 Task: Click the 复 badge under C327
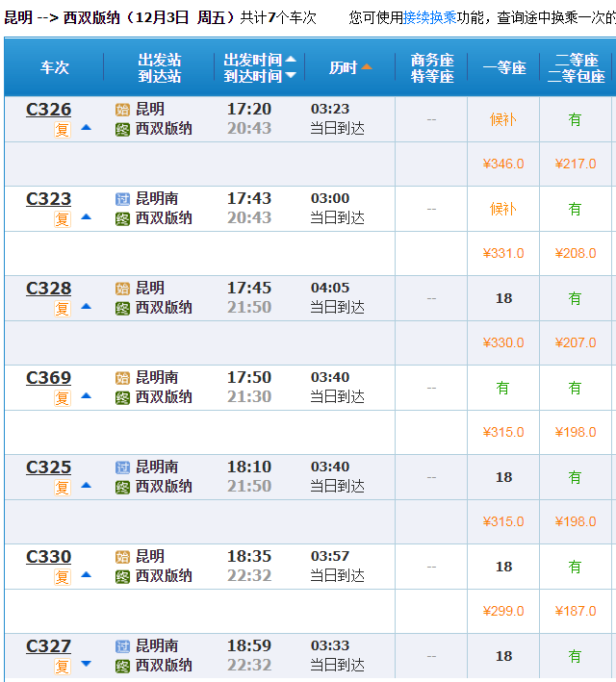pyautogui.click(x=63, y=667)
